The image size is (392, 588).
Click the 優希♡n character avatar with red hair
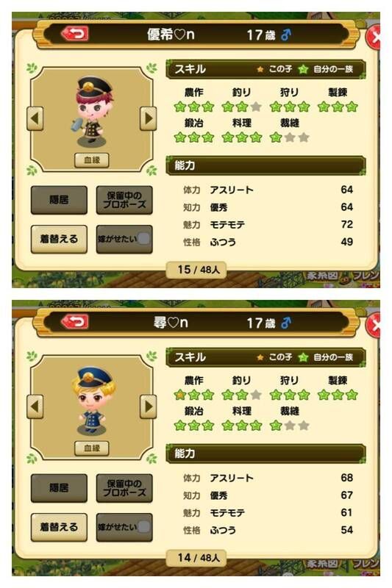click(91, 112)
